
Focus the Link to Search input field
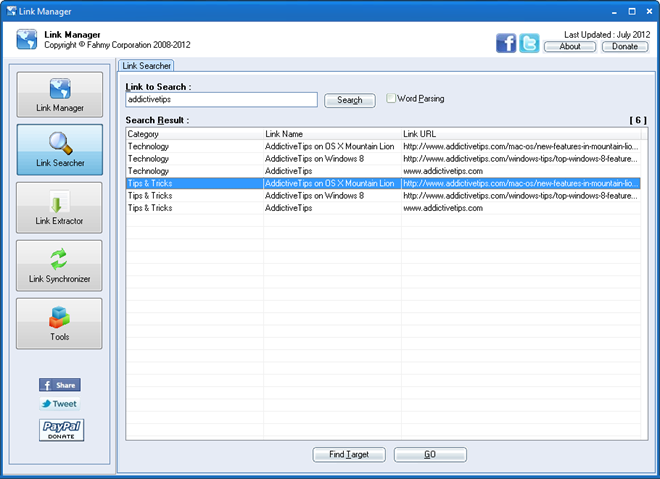point(221,100)
